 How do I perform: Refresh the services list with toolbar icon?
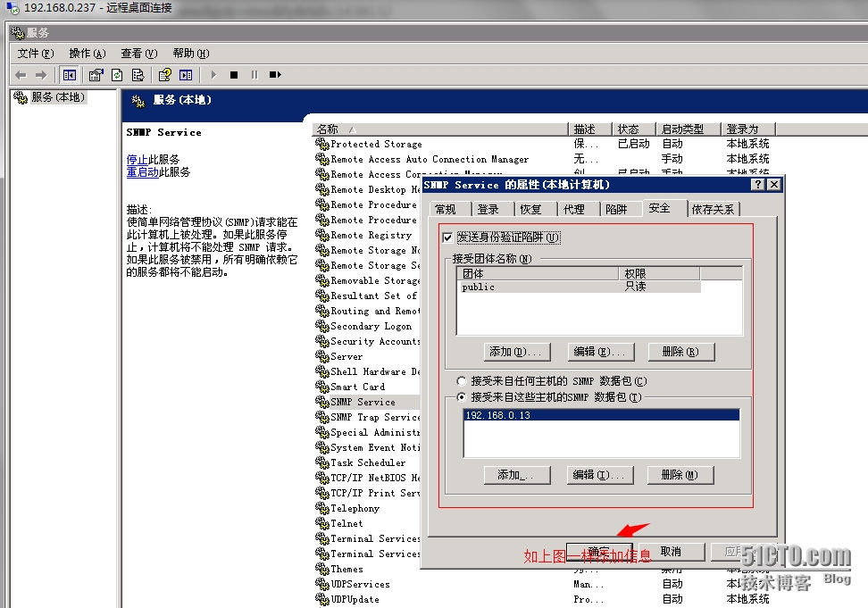[117, 75]
